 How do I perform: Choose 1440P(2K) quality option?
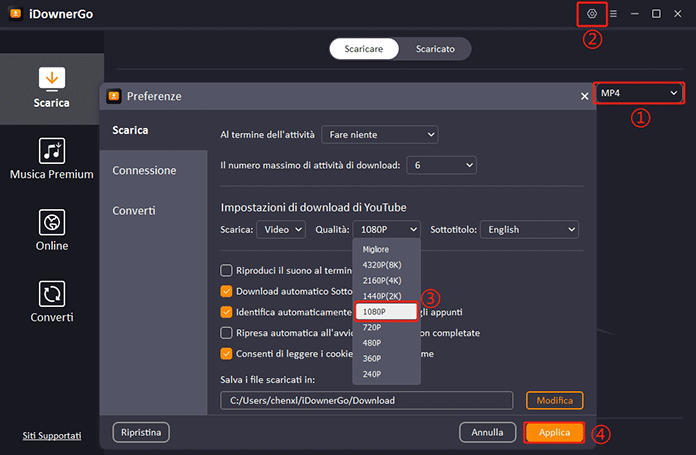pos(386,296)
